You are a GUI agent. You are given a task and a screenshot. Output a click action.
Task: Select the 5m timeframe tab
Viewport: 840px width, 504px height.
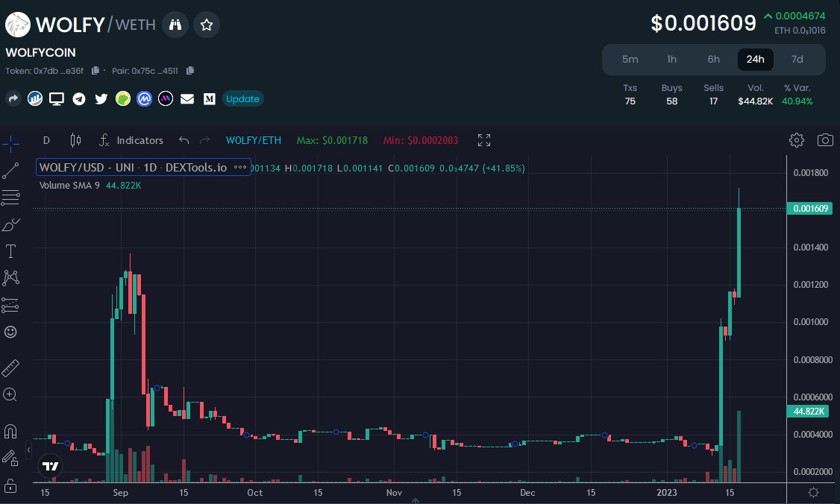click(x=630, y=59)
